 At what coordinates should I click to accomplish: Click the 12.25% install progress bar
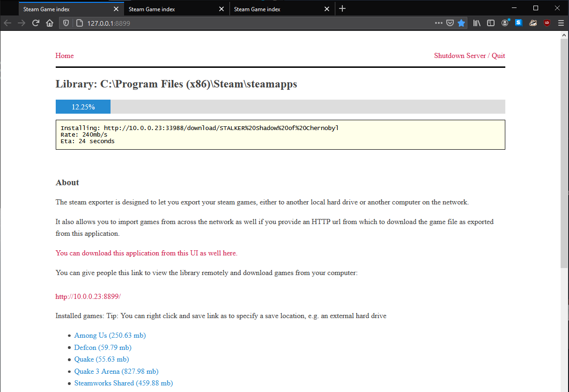pos(280,107)
